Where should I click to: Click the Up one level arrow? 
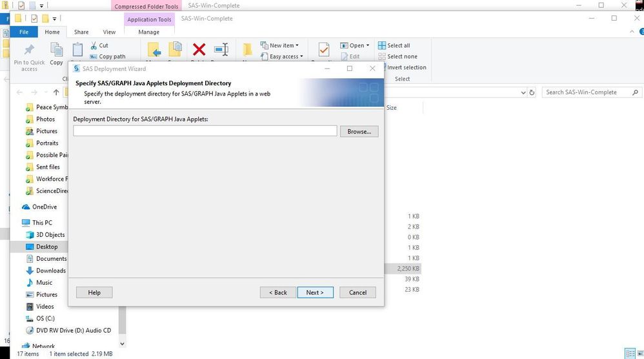56,92
